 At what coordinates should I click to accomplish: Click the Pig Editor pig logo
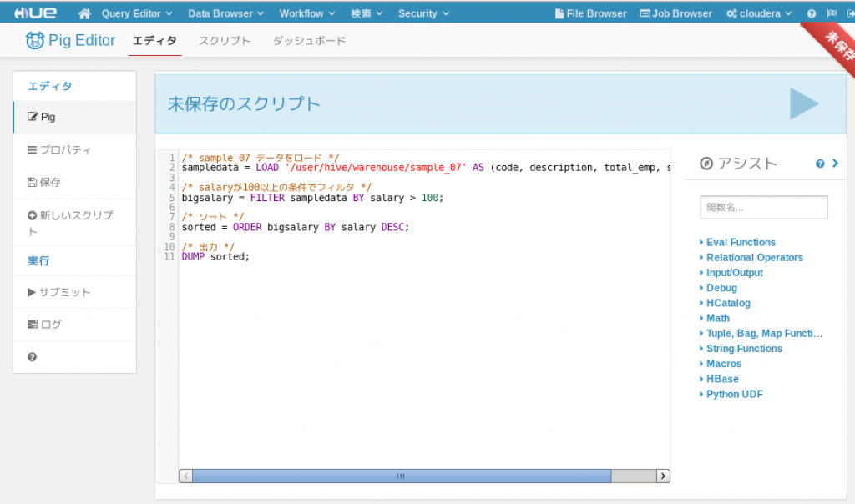35,40
